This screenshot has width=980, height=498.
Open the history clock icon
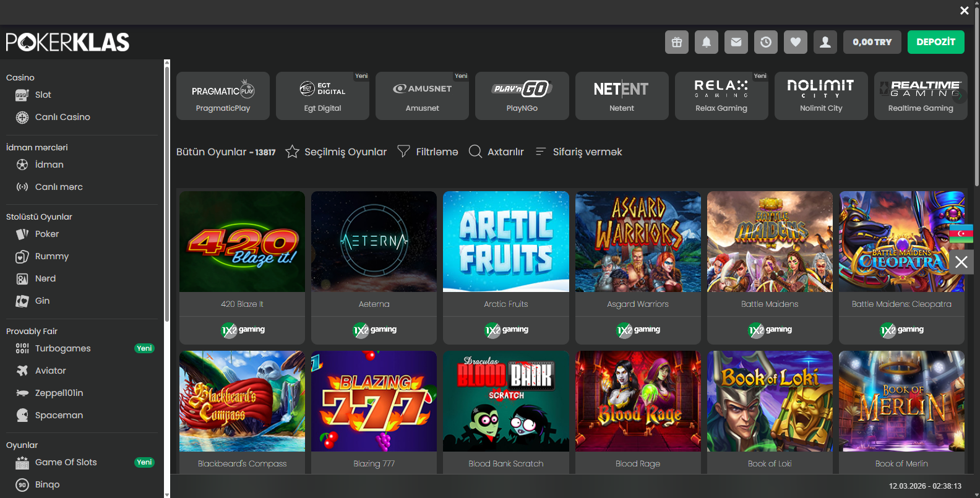click(x=766, y=42)
